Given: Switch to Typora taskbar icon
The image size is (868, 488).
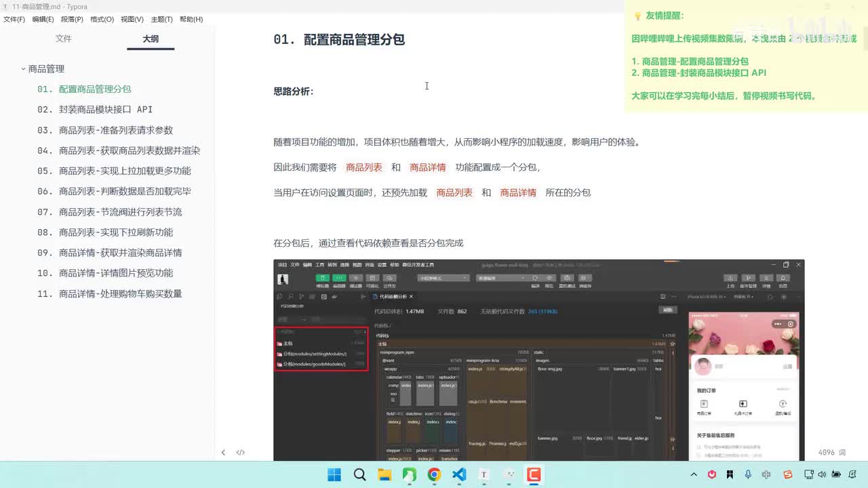Looking at the screenshot, I should click(484, 474).
